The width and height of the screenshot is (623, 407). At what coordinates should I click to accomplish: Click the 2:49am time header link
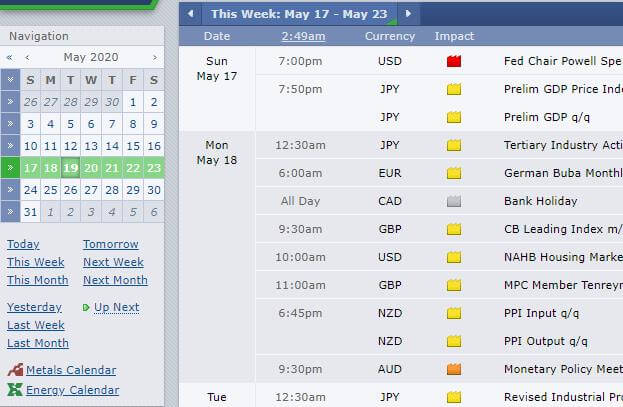(303, 36)
